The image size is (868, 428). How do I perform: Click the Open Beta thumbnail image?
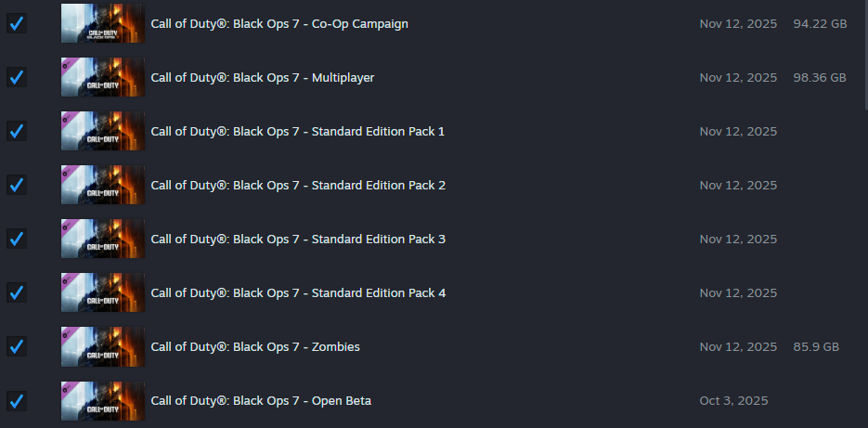coord(102,401)
